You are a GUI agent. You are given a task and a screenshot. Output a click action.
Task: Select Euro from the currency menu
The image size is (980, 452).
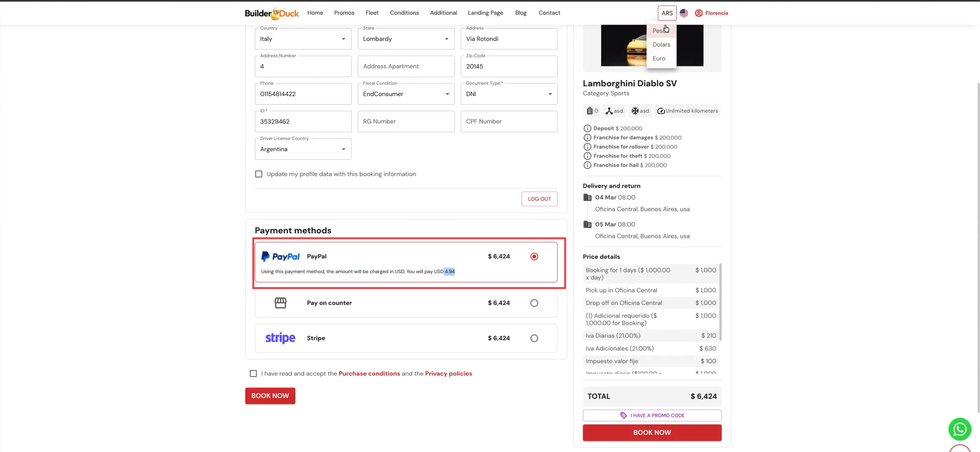click(659, 58)
